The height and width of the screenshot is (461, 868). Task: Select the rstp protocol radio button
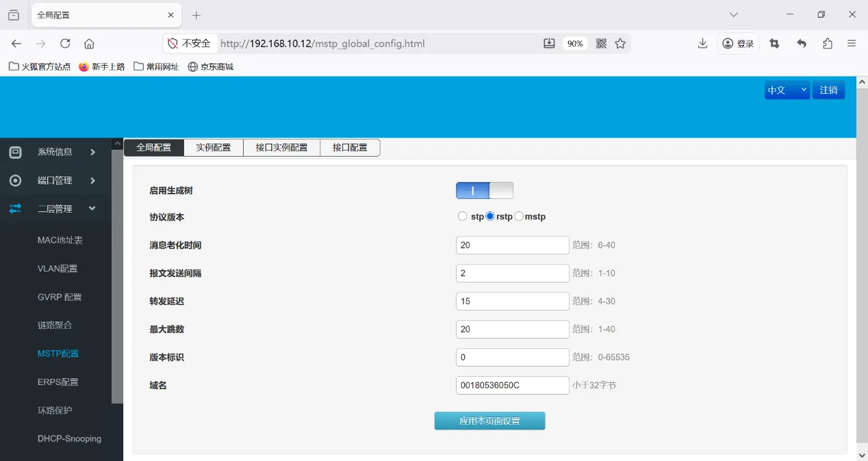pyautogui.click(x=490, y=217)
